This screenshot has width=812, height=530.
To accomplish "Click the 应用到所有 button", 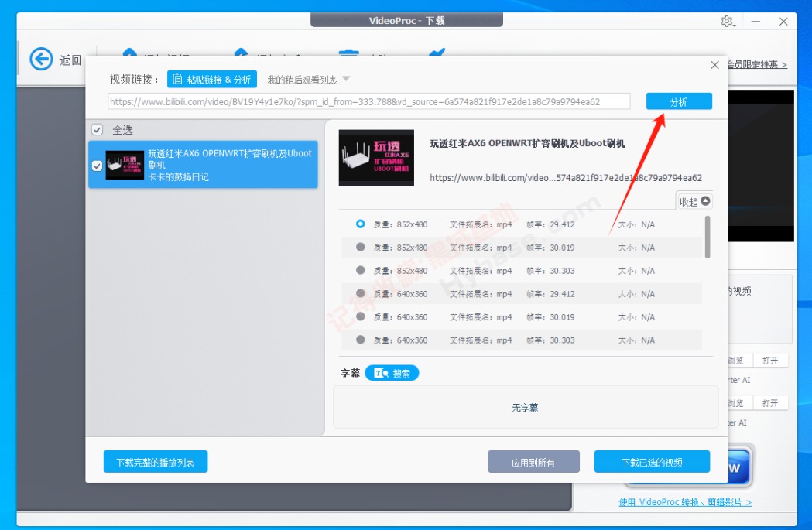I will point(533,462).
